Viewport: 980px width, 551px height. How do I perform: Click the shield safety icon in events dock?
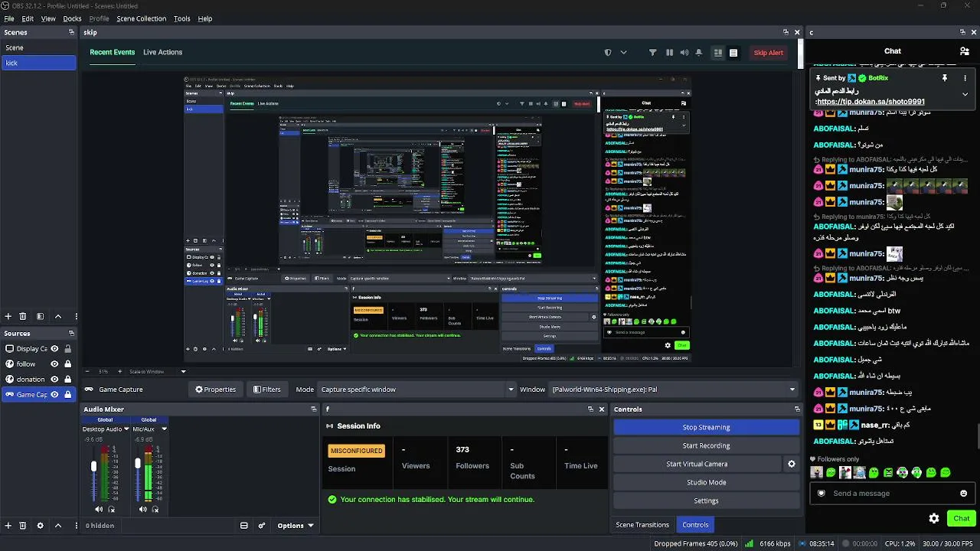coord(608,53)
